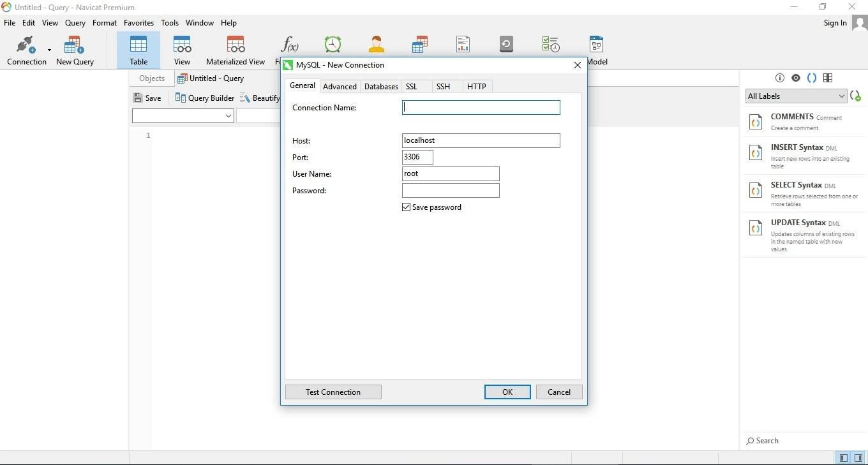
Task: Toggle the right pane layout icon in status bar
Action: point(858,458)
